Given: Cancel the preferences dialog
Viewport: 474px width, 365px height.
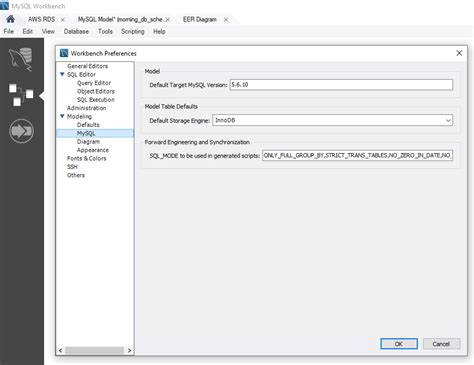Looking at the screenshot, I should 441,344.
